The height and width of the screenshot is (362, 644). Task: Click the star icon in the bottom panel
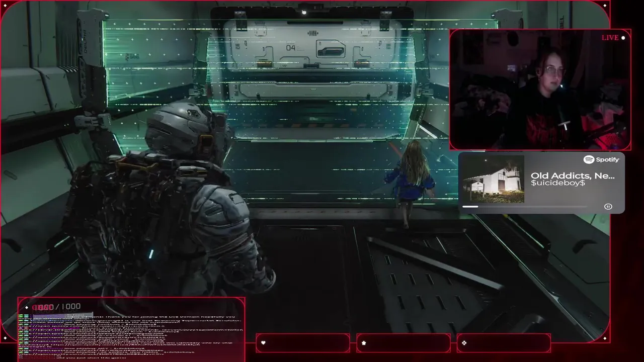(364, 343)
